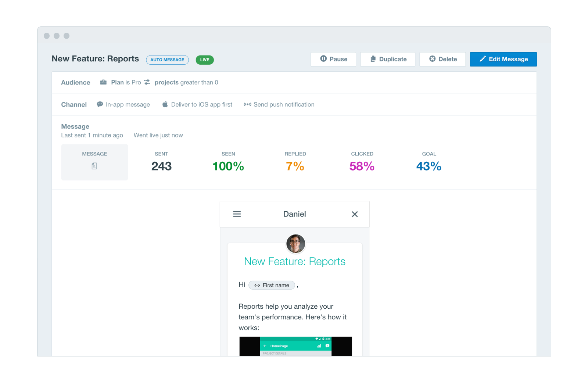Click 'Deliver to iOS app first' text

[202, 104]
